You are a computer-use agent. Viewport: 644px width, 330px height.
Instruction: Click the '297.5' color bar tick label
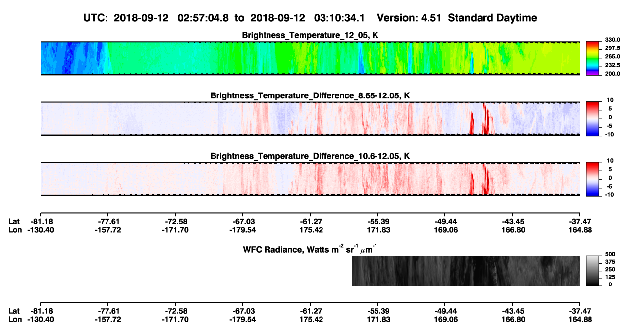[613, 48]
